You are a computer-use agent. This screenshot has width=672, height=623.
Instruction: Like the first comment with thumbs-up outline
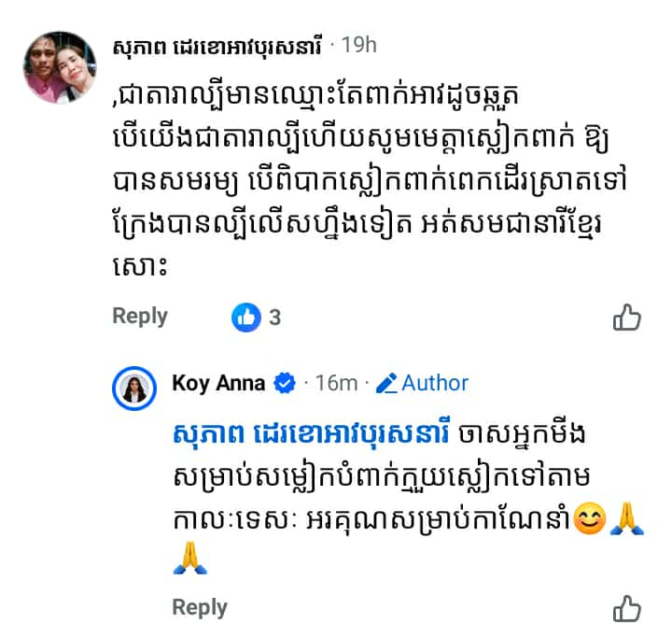(627, 319)
